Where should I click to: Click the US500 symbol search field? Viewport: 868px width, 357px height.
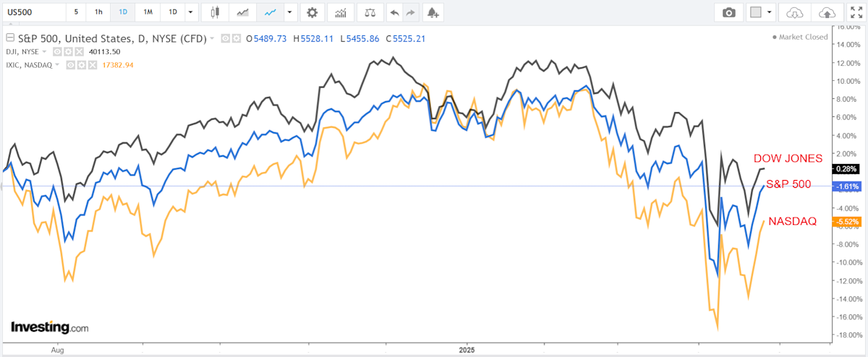click(x=33, y=12)
